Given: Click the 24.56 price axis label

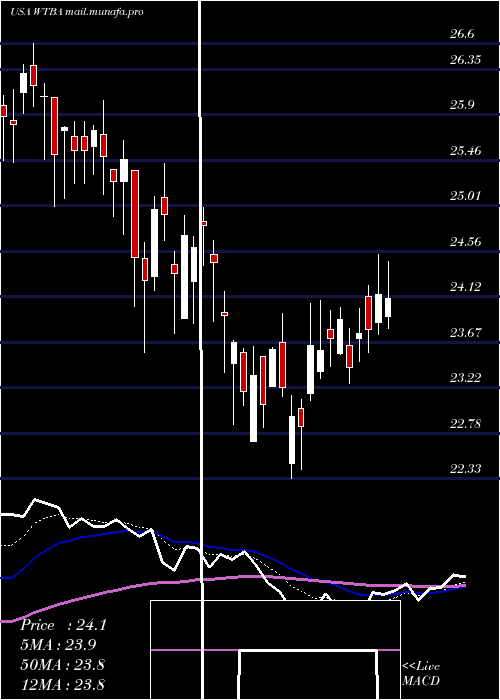Looking at the screenshot, I should pyautogui.click(x=466, y=242).
